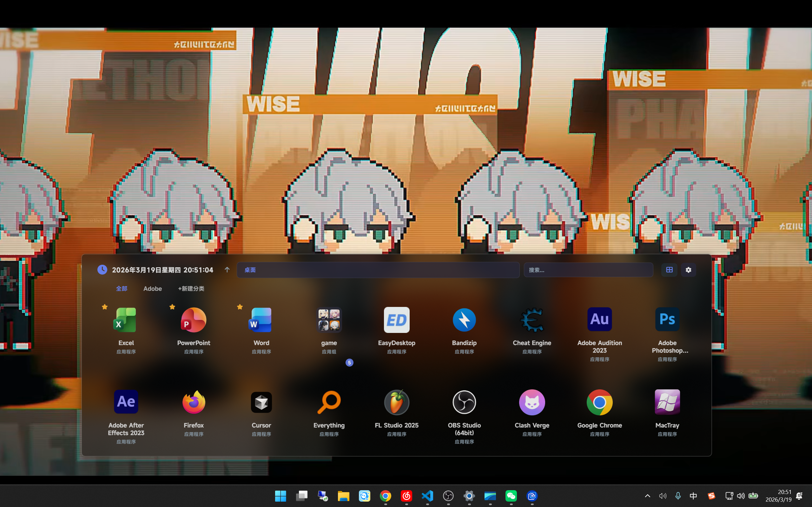
Task: Open the game app group
Action: coord(329,320)
